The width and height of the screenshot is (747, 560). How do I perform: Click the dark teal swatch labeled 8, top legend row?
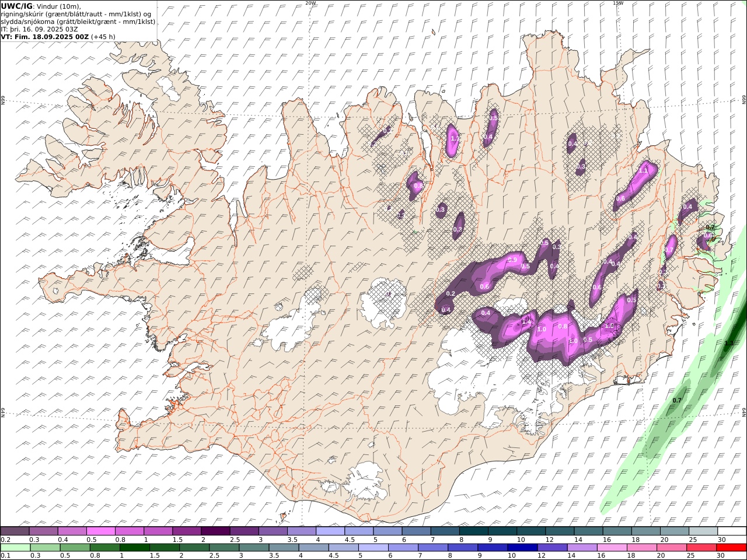pyautogui.click(x=474, y=531)
